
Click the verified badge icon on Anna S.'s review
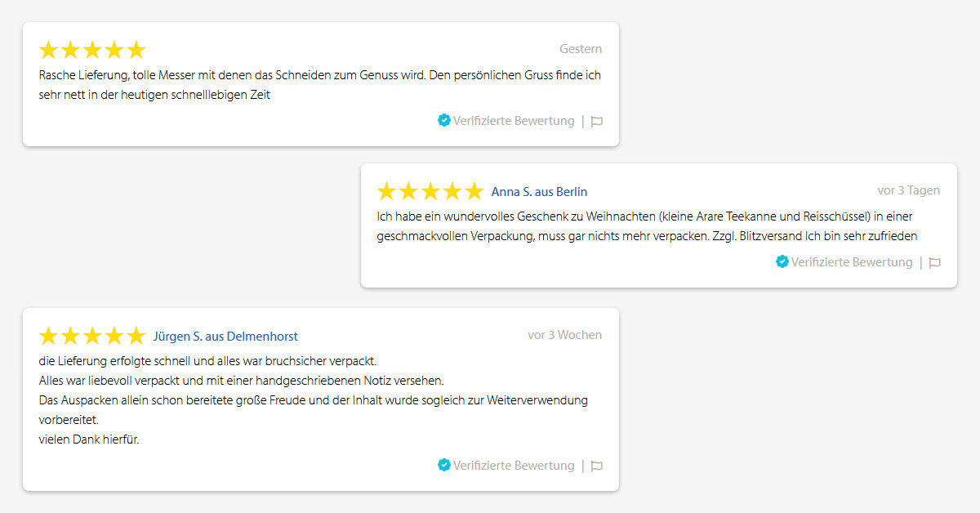782,261
